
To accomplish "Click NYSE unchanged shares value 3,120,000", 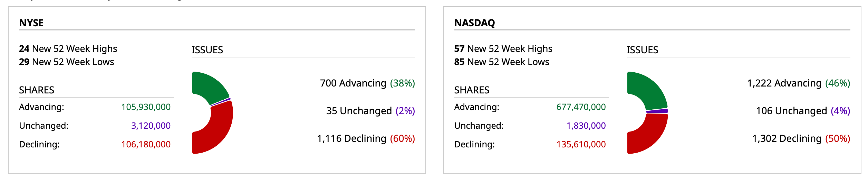I will (x=151, y=126).
